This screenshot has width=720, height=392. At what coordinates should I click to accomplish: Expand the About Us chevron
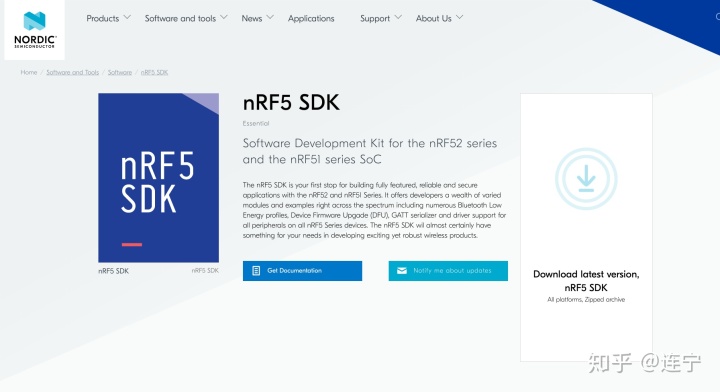[459, 17]
